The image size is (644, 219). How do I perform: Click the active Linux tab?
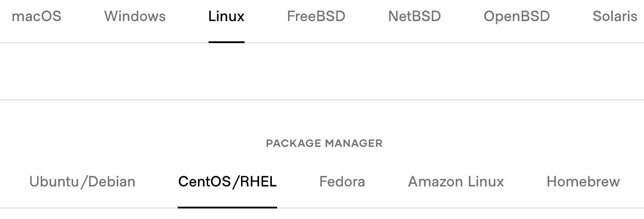click(226, 17)
